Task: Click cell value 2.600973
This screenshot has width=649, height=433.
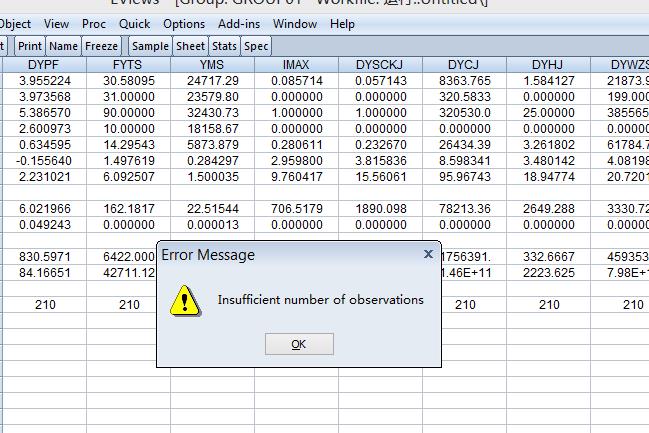Action: [x=45, y=129]
